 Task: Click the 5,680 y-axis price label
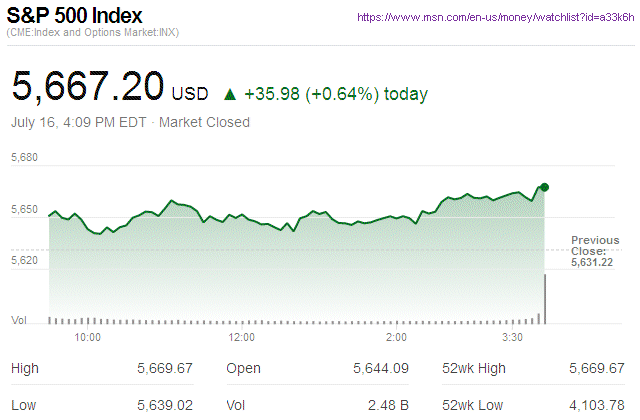(x=23, y=158)
